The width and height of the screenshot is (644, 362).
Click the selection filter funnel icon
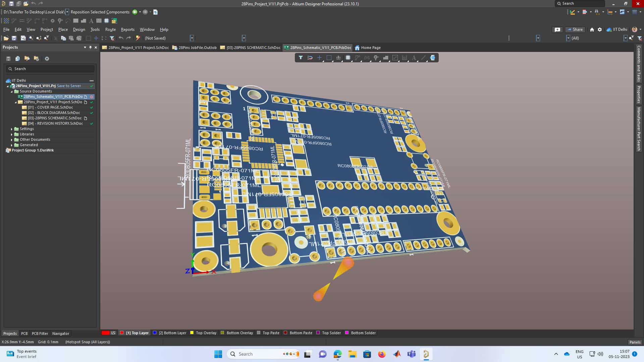(301, 58)
